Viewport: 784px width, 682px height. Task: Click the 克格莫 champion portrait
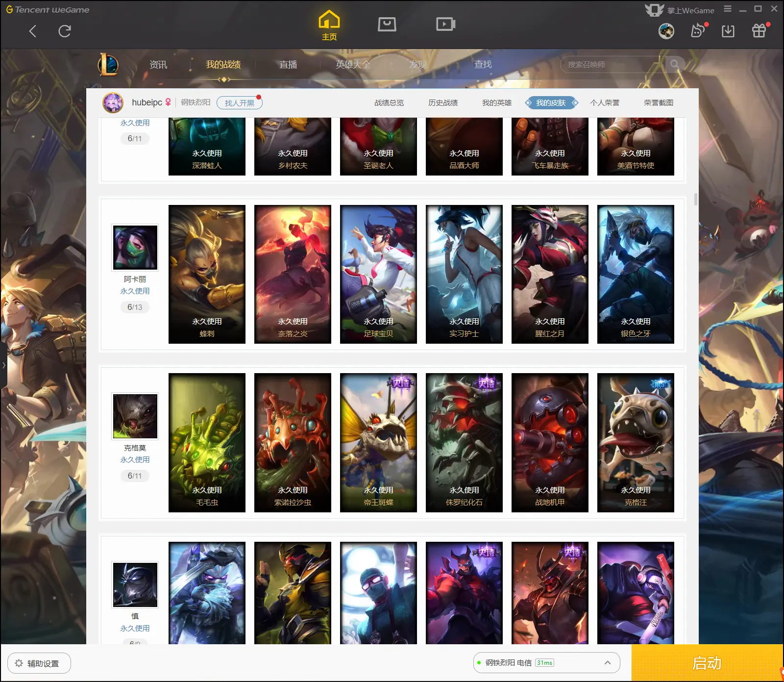[x=135, y=416]
